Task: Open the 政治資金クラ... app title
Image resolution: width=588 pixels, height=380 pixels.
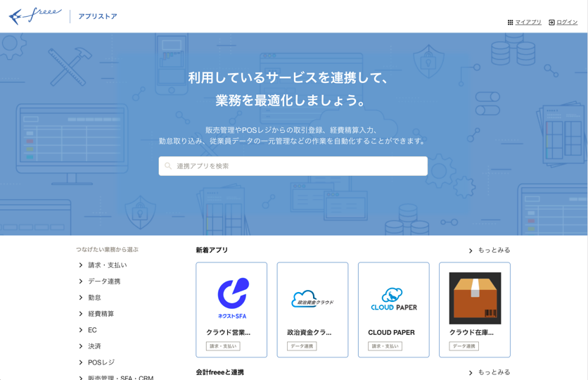Action: point(309,332)
